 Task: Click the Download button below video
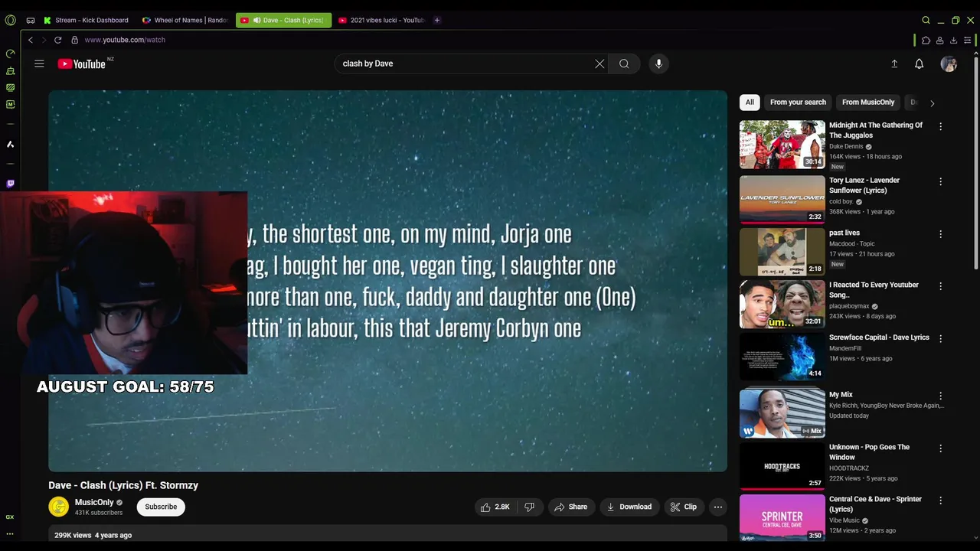(629, 507)
